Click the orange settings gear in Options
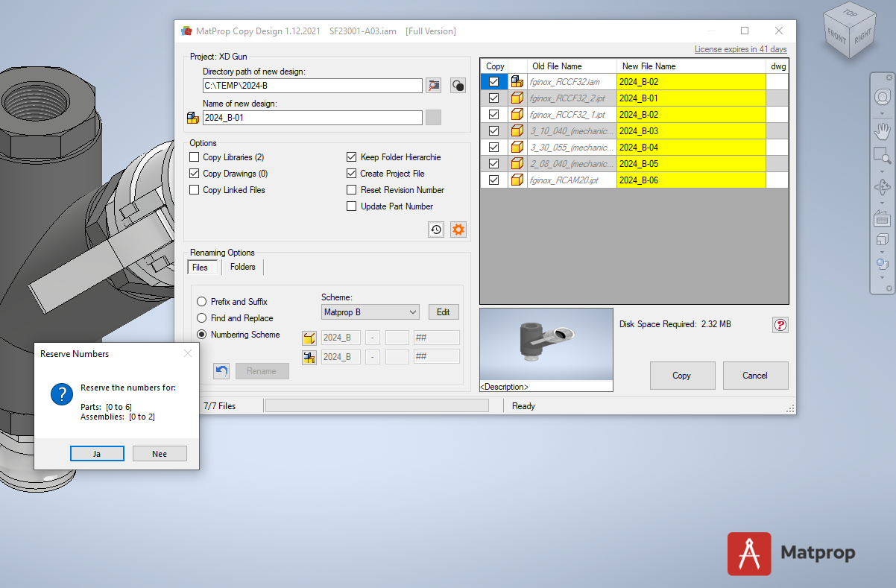This screenshot has width=896, height=588. 458,230
